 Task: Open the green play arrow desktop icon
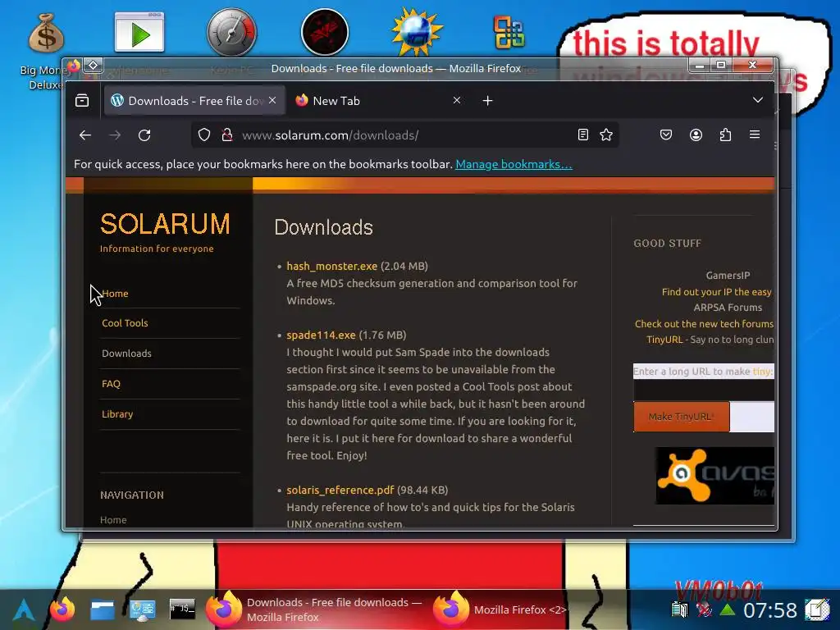click(139, 32)
